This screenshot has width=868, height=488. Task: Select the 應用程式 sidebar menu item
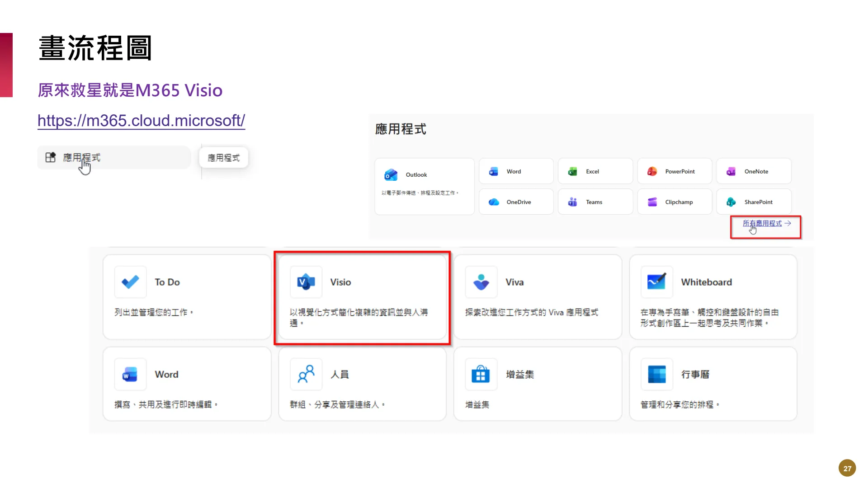[114, 157]
